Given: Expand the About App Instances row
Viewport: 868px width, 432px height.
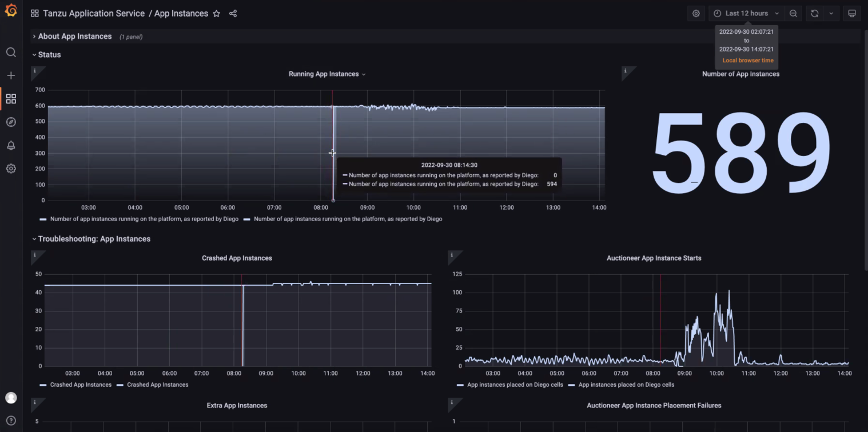Looking at the screenshot, I should click(x=74, y=37).
